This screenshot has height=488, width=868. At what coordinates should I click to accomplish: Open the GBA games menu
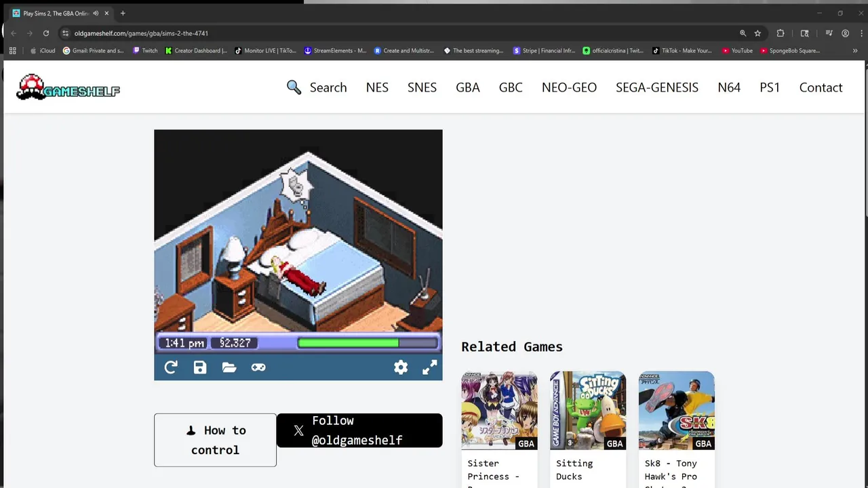click(x=468, y=87)
